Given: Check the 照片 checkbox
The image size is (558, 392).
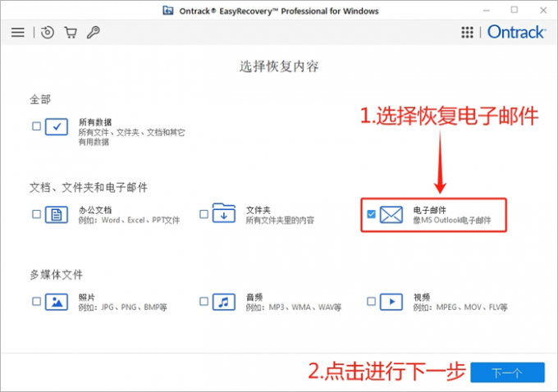Looking at the screenshot, I should coord(36,302).
